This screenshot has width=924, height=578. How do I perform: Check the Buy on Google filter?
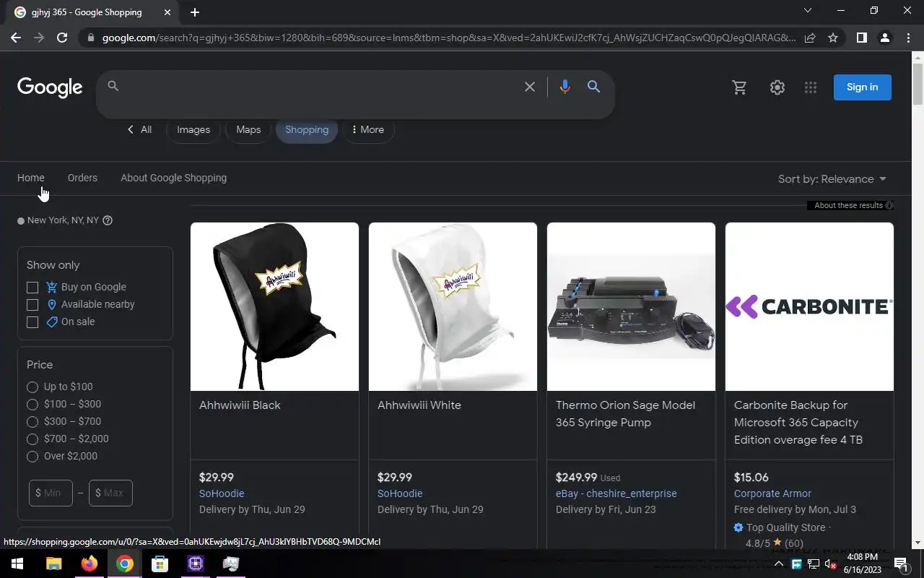tap(32, 287)
